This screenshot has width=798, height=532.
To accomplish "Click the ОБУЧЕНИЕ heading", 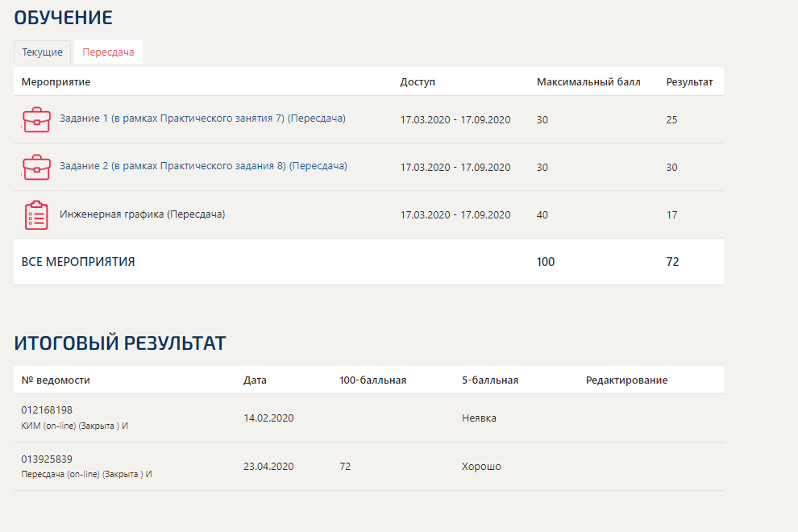I will point(63,18).
